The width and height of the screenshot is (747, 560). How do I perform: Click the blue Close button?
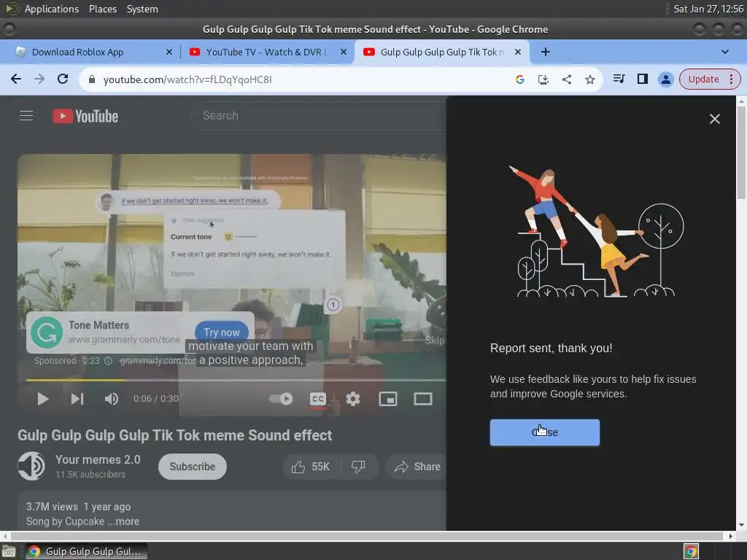pos(544,432)
